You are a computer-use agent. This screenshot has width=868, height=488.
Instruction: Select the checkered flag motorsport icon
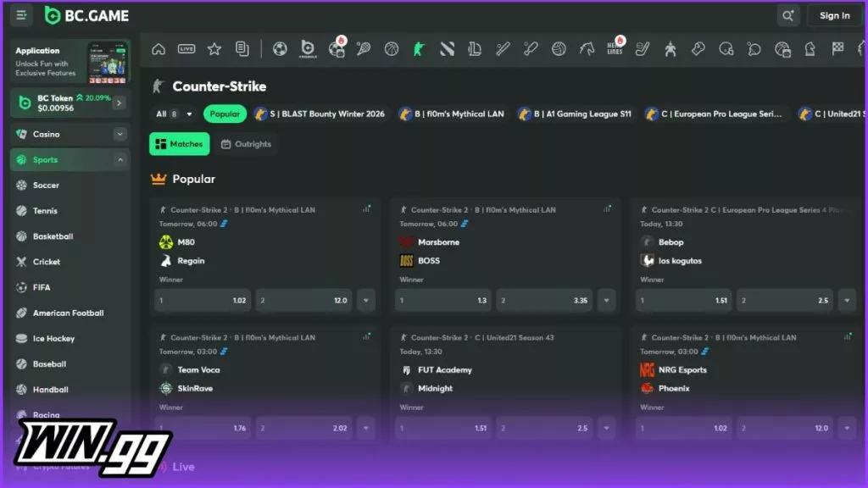(838, 49)
